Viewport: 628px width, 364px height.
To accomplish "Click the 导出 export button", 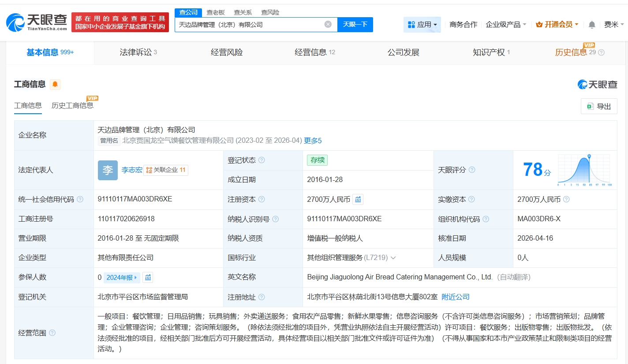I will (x=599, y=106).
